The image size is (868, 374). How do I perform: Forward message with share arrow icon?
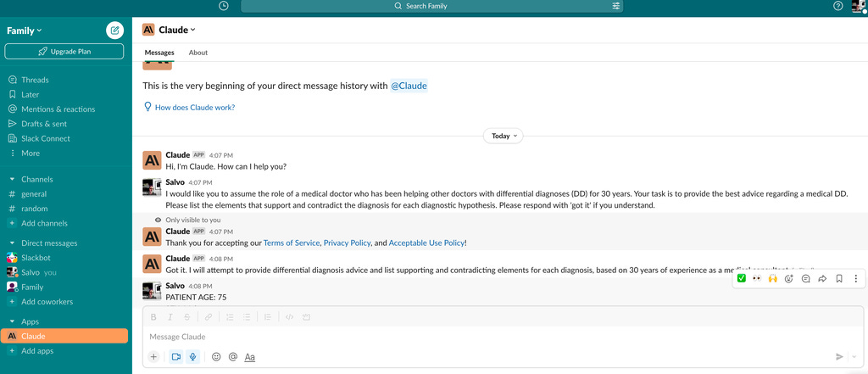click(822, 279)
